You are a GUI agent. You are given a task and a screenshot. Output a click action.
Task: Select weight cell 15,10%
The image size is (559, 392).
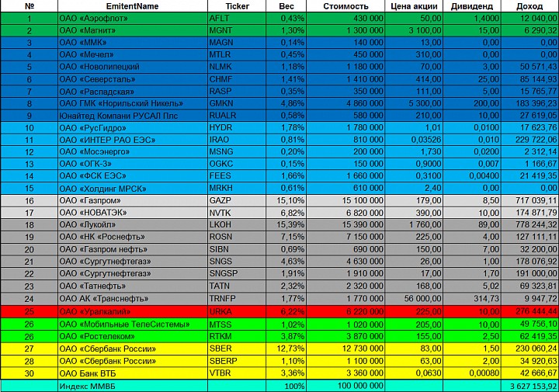click(x=286, y=200)
